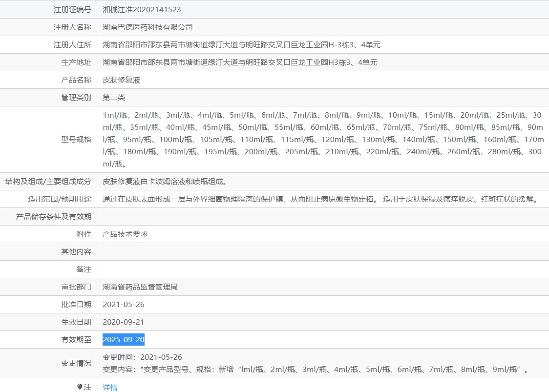Viewport: 549px width, 392px height.
Task: Click the label 注册证编号
Action: 72,10
